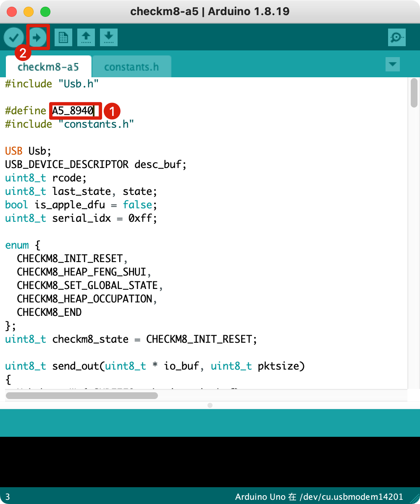
Task: Click the CHECKM8_HEAP_FENG_SHUI enum entry
Action: 84,272
